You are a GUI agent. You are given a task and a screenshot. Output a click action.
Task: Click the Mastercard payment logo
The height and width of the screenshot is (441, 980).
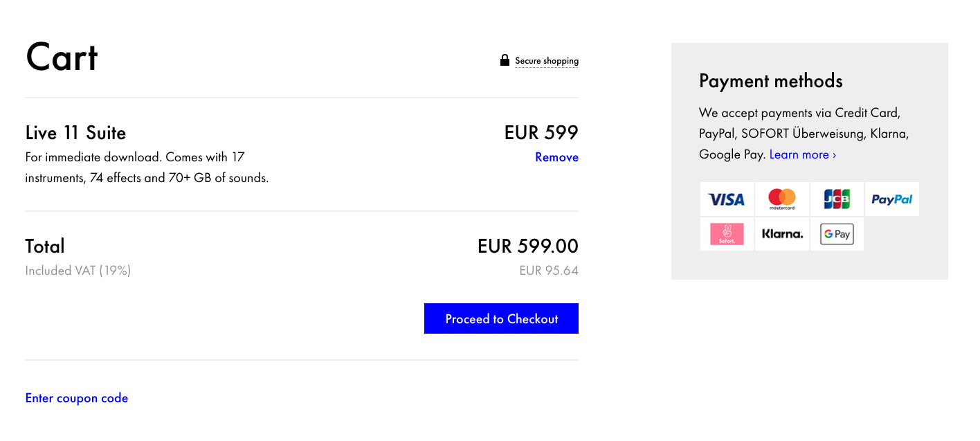782,199
